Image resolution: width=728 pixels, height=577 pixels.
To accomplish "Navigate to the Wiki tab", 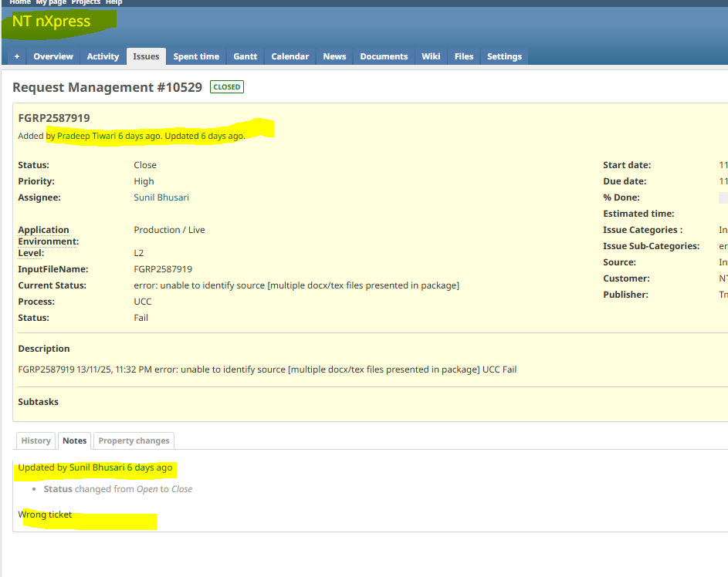I will pyautogui.click(x=431, y=56).
